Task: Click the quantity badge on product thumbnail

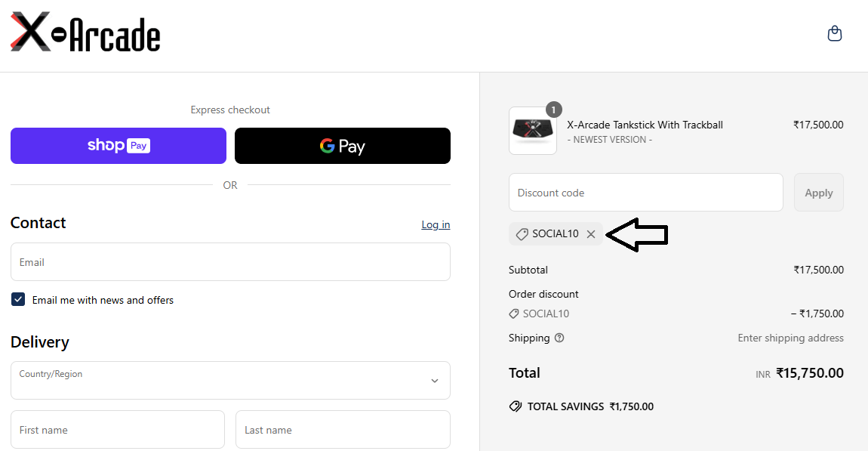Action: coord(553,110)
